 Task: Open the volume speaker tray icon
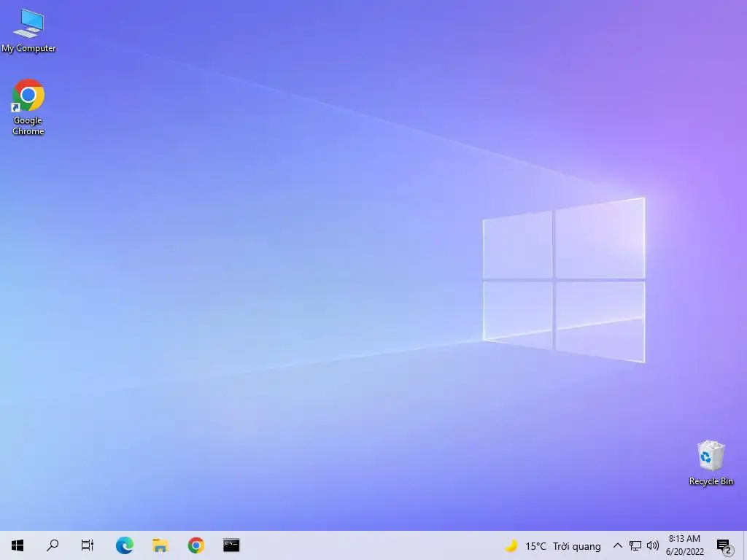653,545
